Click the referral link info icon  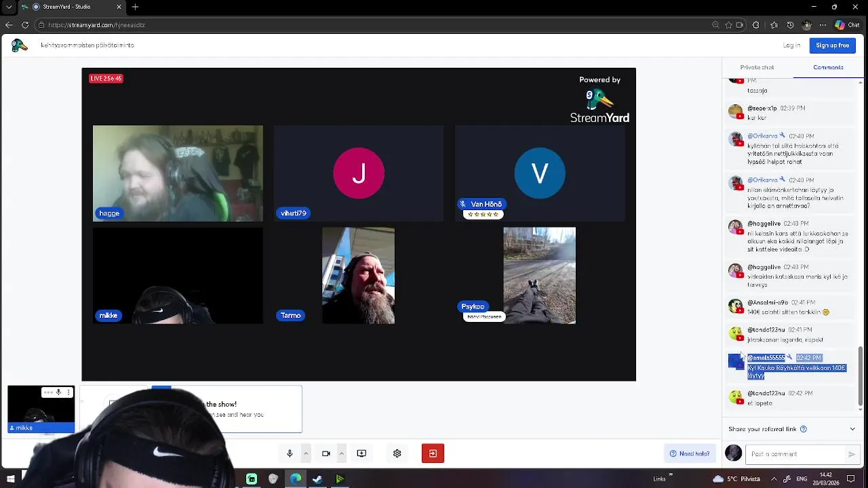point(804,429)
